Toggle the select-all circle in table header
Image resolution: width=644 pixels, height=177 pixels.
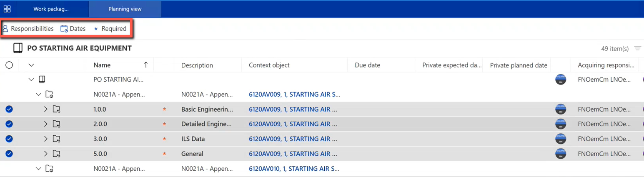[9, 65]
